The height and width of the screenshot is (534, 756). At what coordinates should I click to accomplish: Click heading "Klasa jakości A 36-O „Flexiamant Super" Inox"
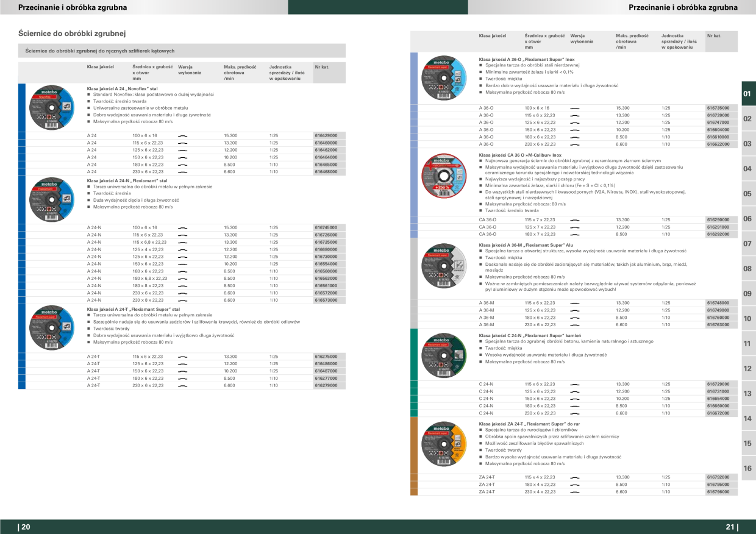(x=527, y=59)
